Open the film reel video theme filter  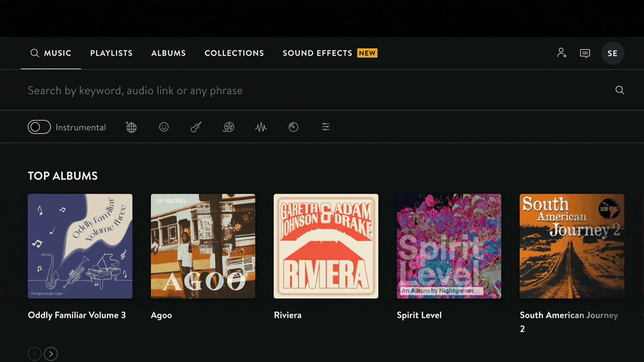tap(229, 127)
